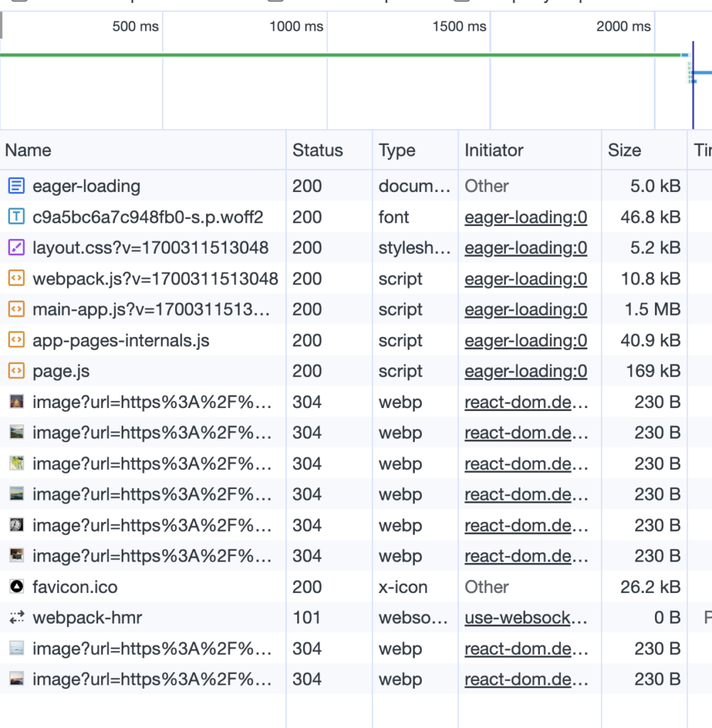Screen dimensions: 712x728
Task: Click the 'docum…' type cell
Action: pos(414,186)
